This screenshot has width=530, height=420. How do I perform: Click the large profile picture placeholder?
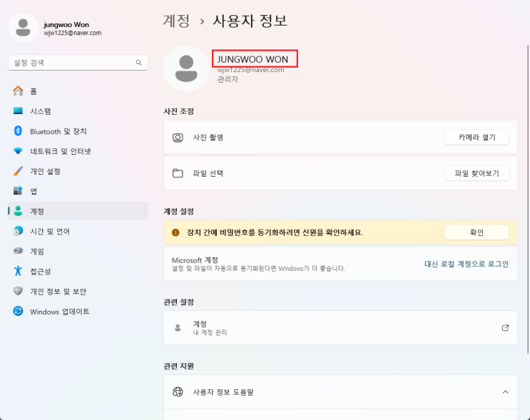(x=186, y=68)
